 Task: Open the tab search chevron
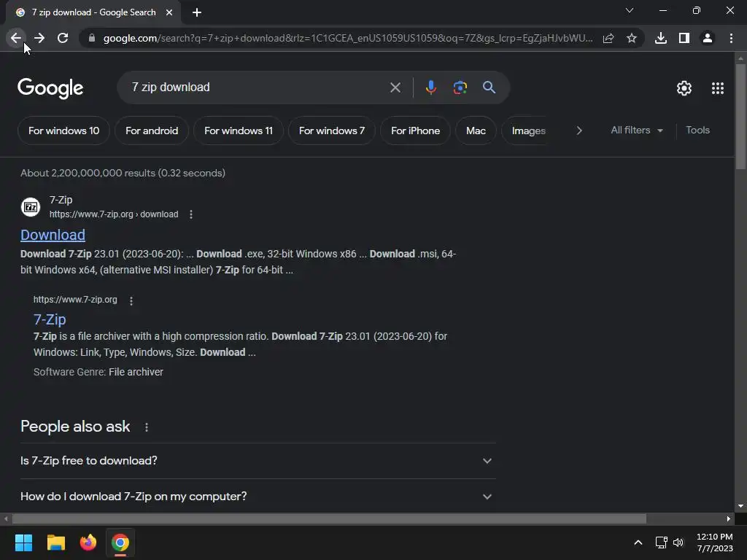(630, 10)
